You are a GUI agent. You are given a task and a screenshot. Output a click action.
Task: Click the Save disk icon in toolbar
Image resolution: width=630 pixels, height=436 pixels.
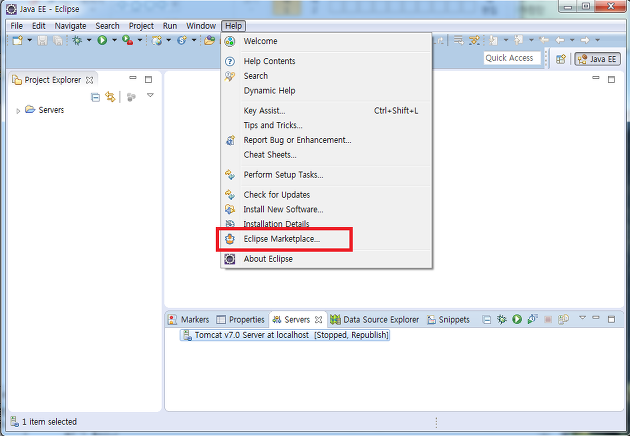(43, 40)
